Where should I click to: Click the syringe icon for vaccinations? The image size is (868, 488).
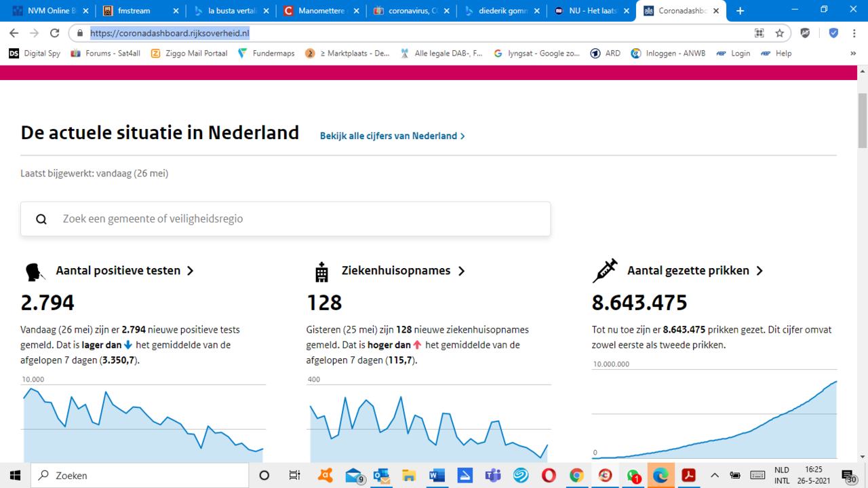[x=604, y=271]
